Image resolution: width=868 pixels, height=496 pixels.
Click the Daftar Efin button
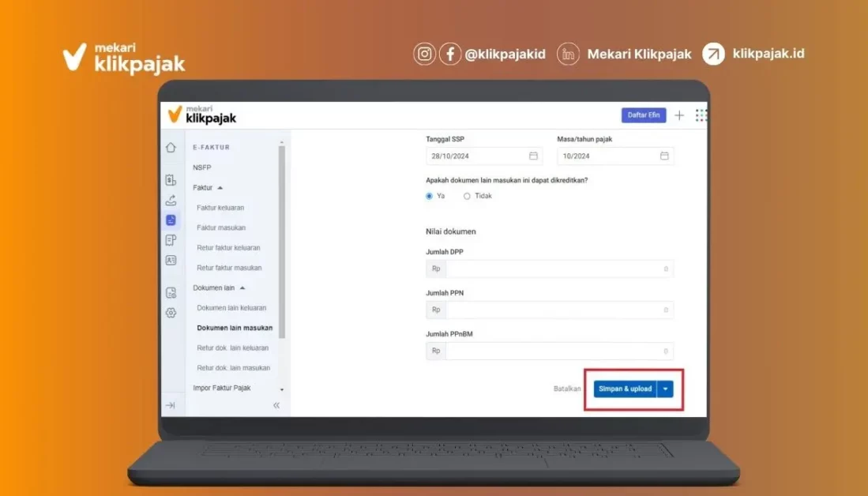pos(643,115)
